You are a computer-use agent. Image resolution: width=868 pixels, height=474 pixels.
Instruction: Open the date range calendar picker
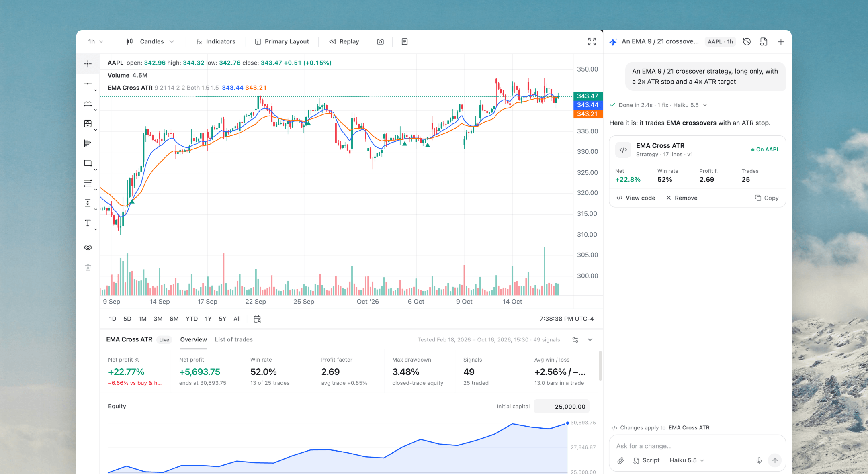tap(257, 319)
